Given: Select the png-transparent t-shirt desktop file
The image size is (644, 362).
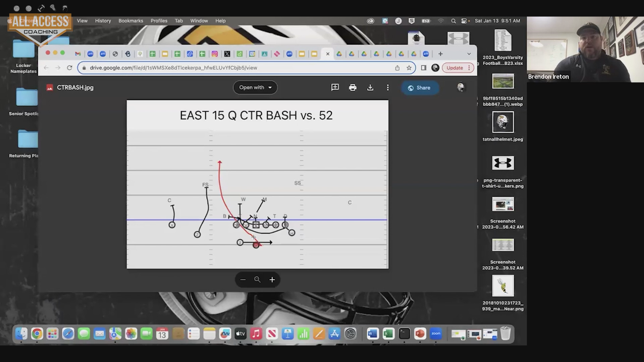Looking at the screenshot, I should tap(503, 172).
